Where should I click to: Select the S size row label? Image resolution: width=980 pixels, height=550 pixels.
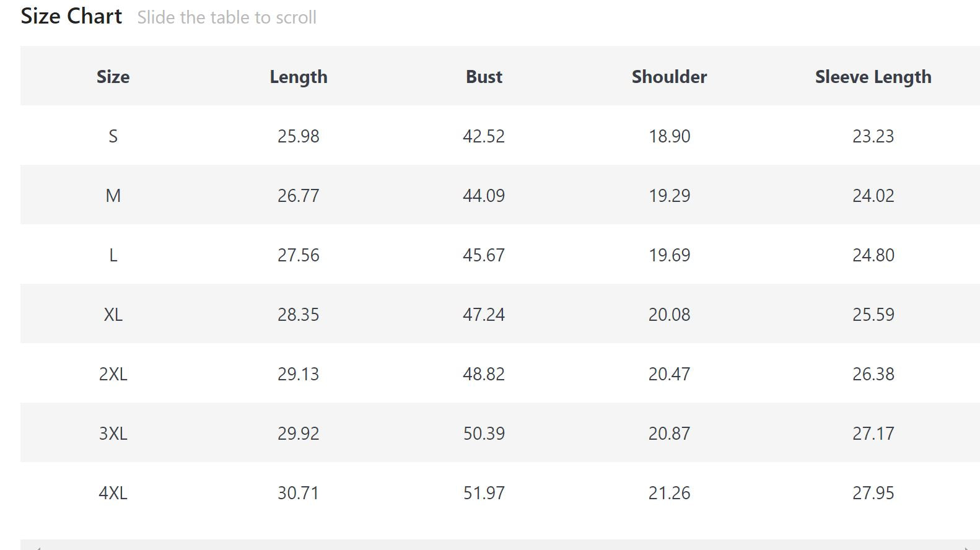(113, 136)
